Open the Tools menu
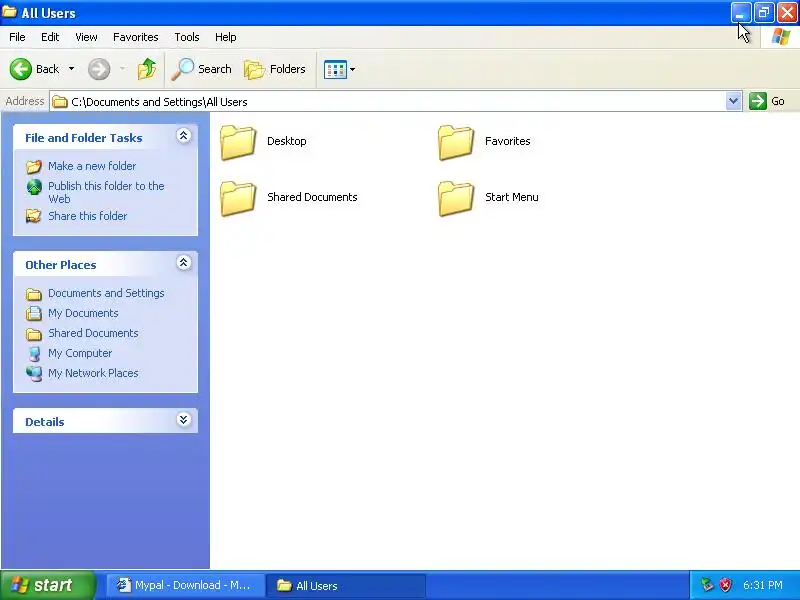800x600 pixels. [x=187, y=37]
